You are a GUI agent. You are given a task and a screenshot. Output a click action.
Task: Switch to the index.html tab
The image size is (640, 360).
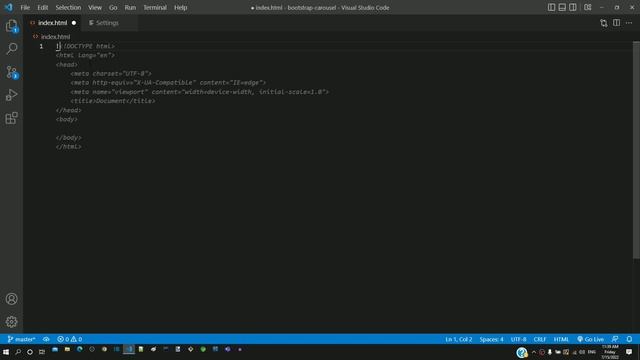(52, 23)
